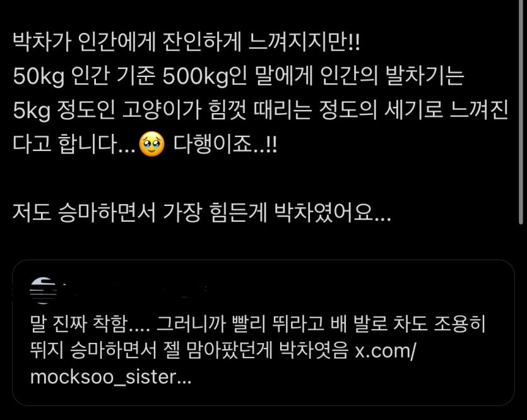
Task: Click the text 다고 합니다… before the emoji
Action: [x=74, y=144]
